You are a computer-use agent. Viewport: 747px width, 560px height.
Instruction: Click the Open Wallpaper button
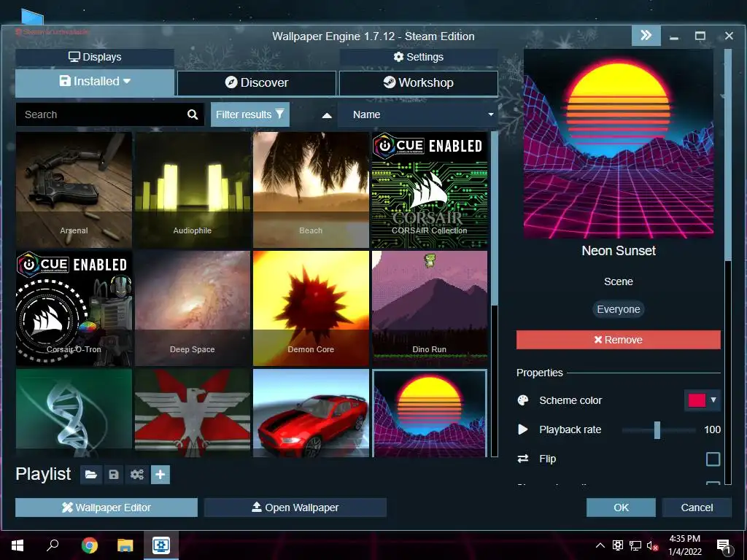coord(295,507)
